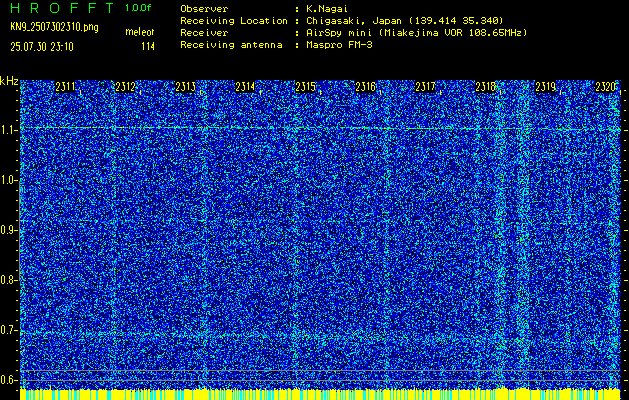Click time marker 2313
Viewport: 629px width, 400px height.
click(185, 87)
